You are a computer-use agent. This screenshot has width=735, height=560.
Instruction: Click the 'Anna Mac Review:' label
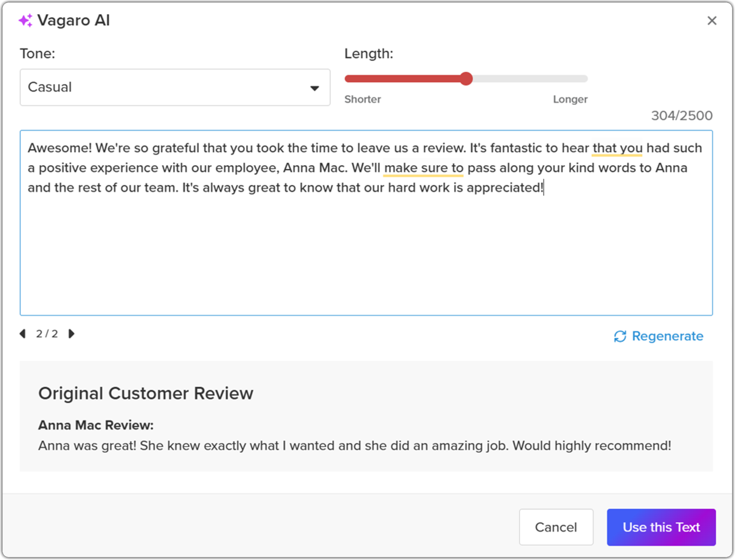(96, 425)
